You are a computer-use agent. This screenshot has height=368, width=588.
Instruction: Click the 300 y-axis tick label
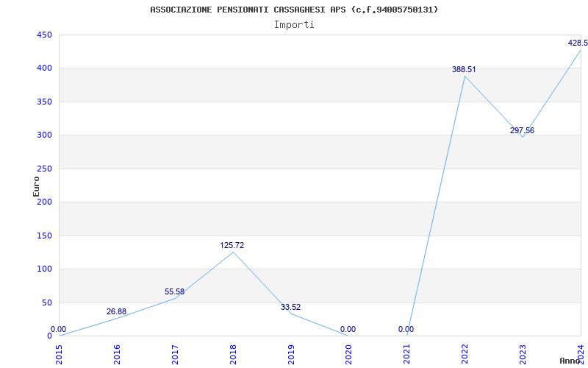(44, 135)
